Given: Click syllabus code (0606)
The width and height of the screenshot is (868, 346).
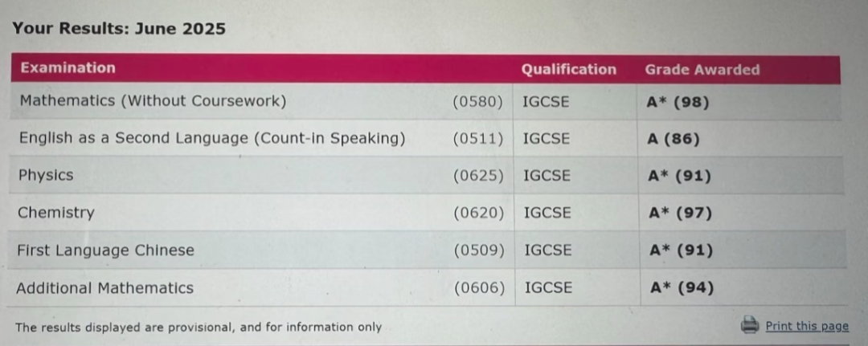Looking at the screenshot, I should 479,288.
